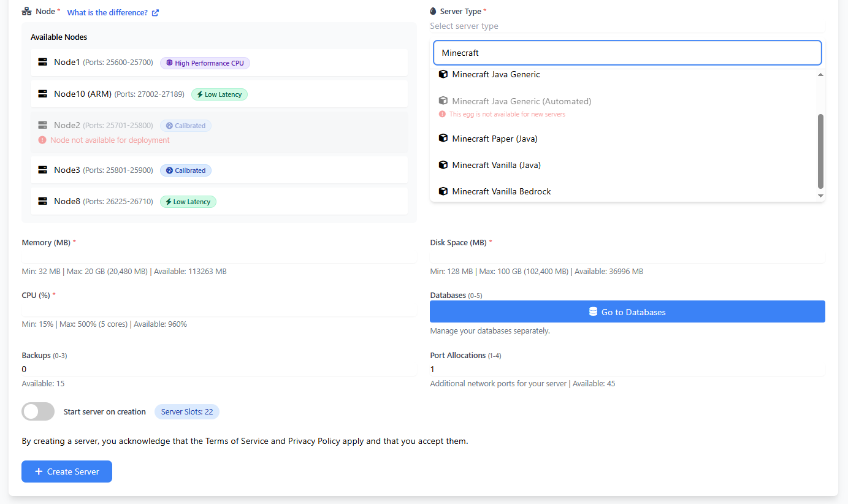Click 'Available: 36996 MB' disk hint
848x504 pixels.
(x=608, y=271)
